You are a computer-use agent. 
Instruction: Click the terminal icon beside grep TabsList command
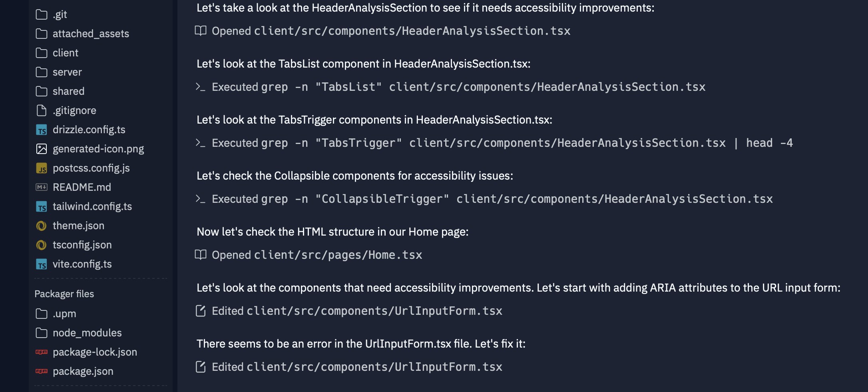[201, 87]
